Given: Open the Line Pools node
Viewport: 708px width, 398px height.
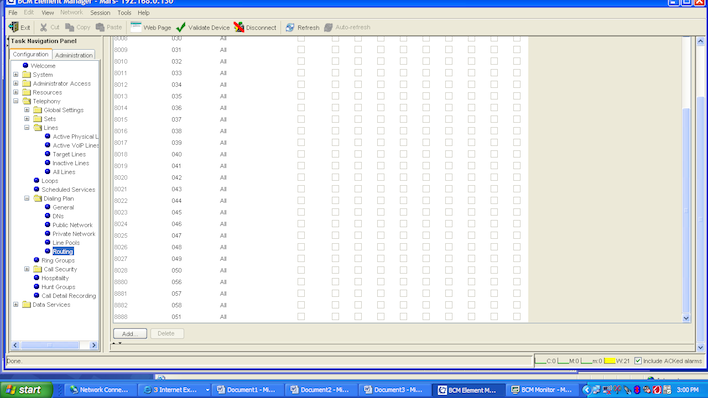Looking at the screenshot, I should (x=66, y=243).
